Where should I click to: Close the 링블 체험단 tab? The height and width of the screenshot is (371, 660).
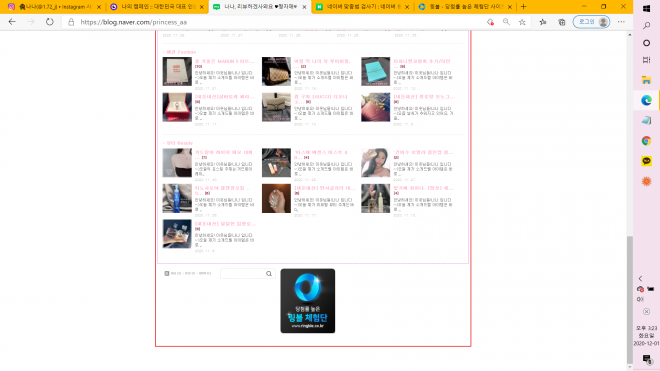[510, 7]
